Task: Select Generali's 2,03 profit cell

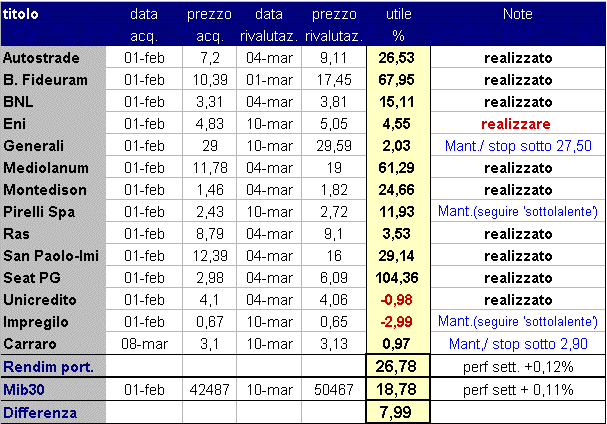Action: [396, 146]
